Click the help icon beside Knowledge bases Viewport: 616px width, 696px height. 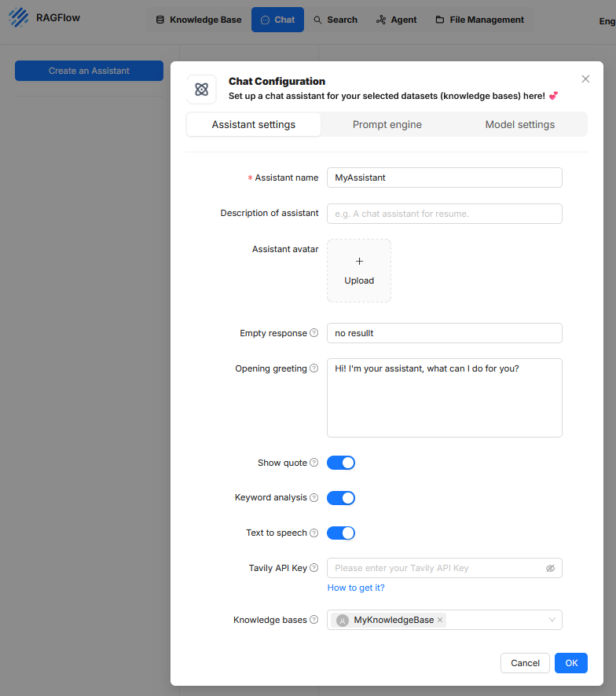(x=314, y=620)
